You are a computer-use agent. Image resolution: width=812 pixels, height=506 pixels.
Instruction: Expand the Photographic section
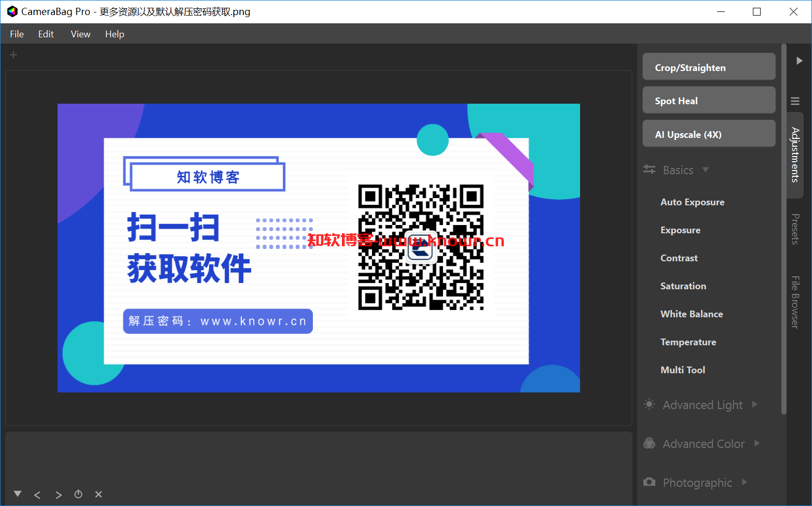745,482
